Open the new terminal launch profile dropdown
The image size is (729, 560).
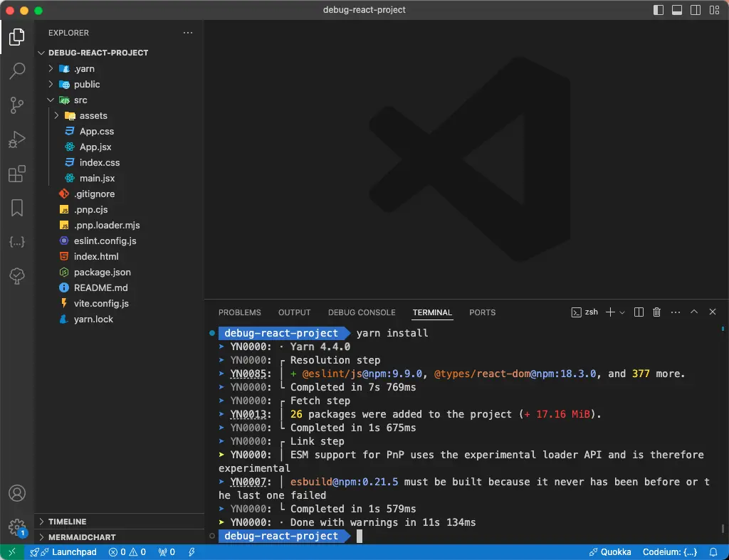(622, 312)
